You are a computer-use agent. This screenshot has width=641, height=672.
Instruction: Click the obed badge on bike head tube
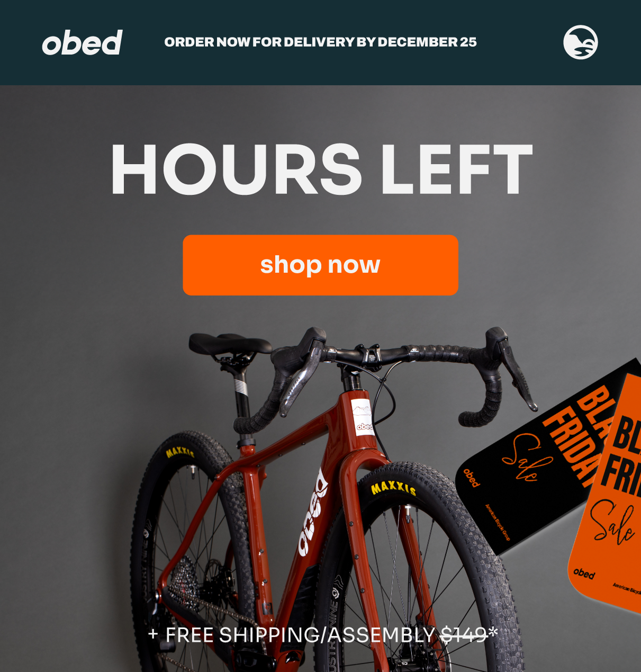[363, 417]
